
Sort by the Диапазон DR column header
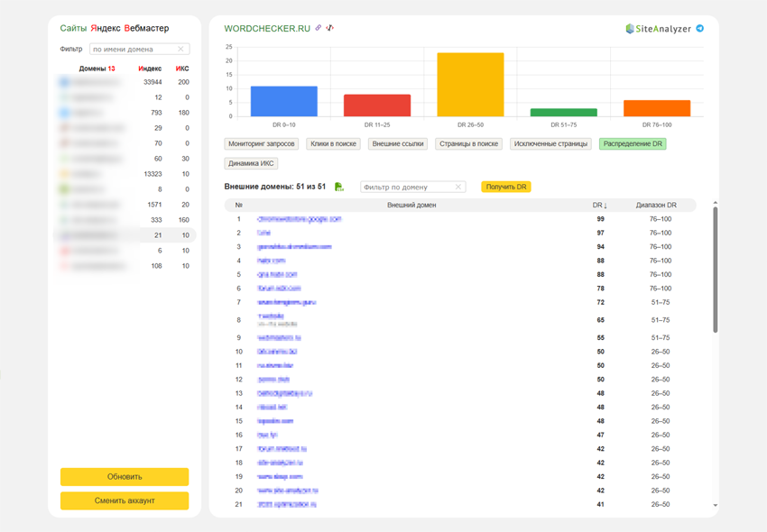tap(656, 205)
